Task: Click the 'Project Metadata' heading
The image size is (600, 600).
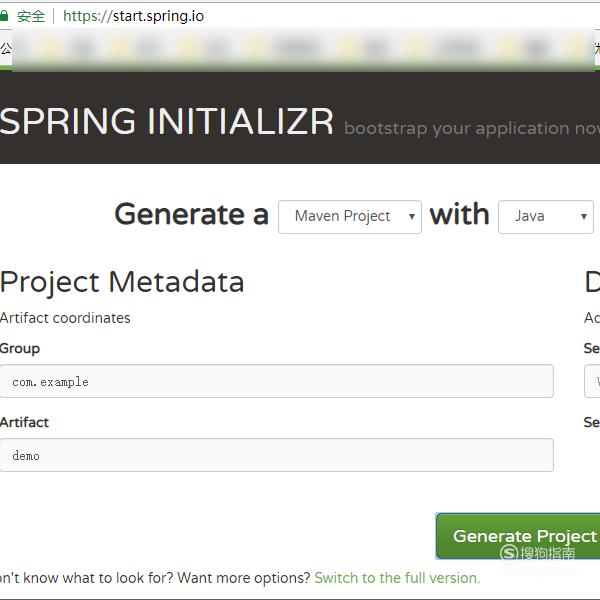Action: tap(122, 282)
